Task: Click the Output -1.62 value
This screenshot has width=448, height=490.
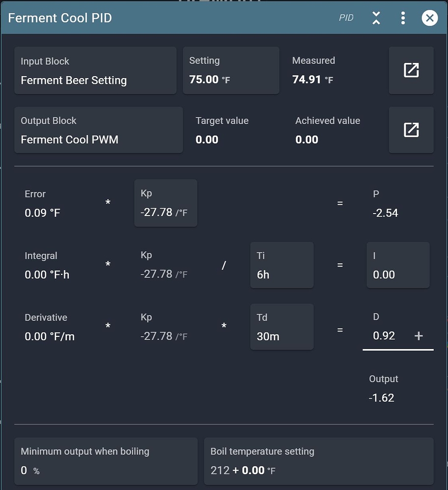Action: click(x=381, y=398)
